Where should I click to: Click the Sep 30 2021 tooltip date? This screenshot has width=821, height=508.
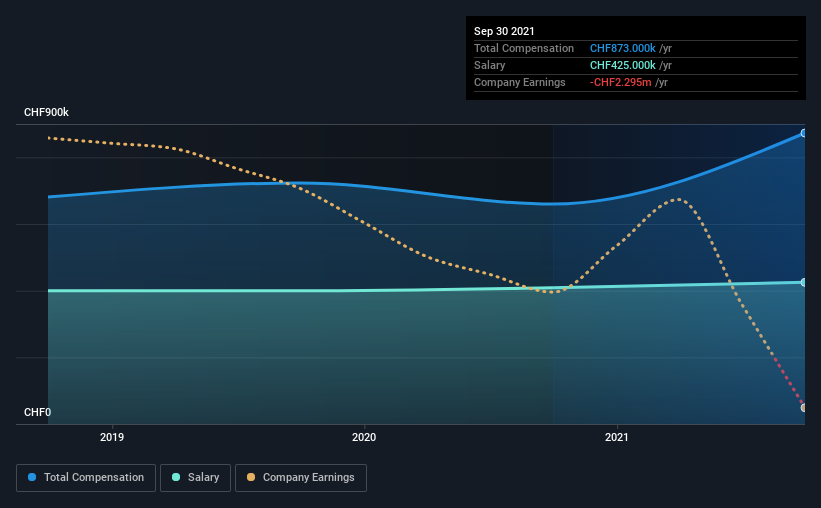click(504, 31)
